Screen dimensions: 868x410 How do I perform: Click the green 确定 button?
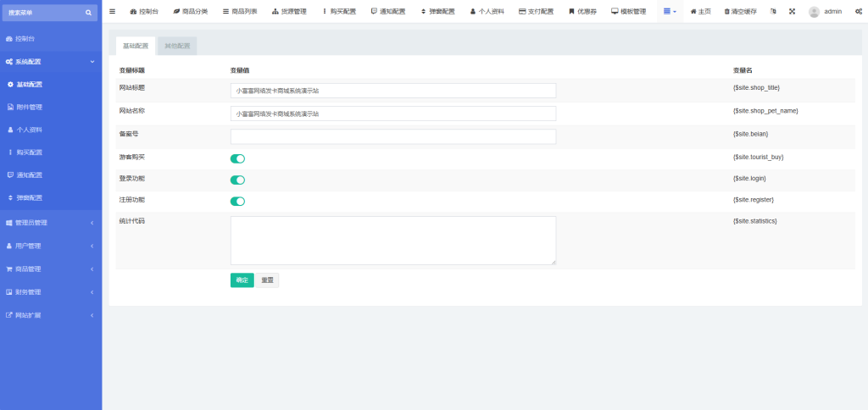[242, 280]
